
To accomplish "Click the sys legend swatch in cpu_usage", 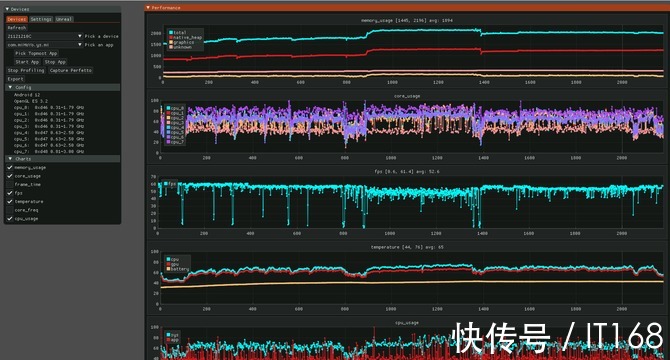I will coord(168,335).
